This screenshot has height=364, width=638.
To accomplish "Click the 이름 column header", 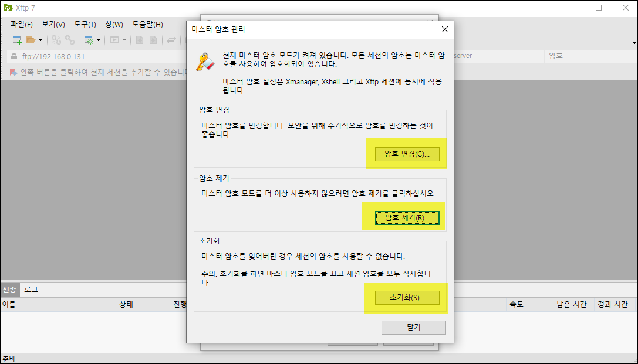I will pyautogui.click(x=58, y=304).
